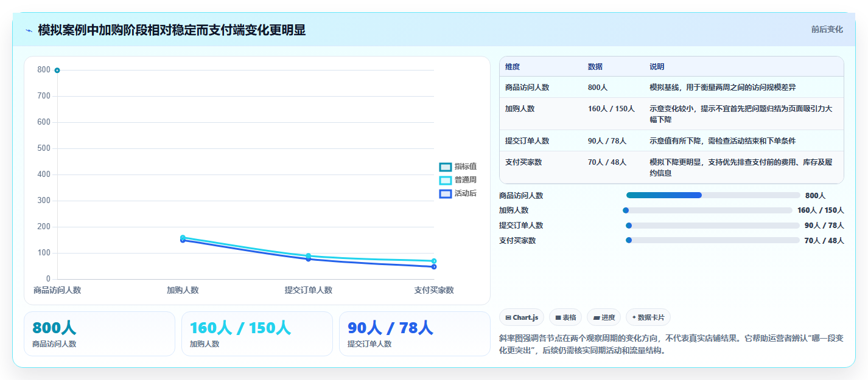
Task: Click the x-axis label 提交订单人数
Action: click(x=309, y=290)
